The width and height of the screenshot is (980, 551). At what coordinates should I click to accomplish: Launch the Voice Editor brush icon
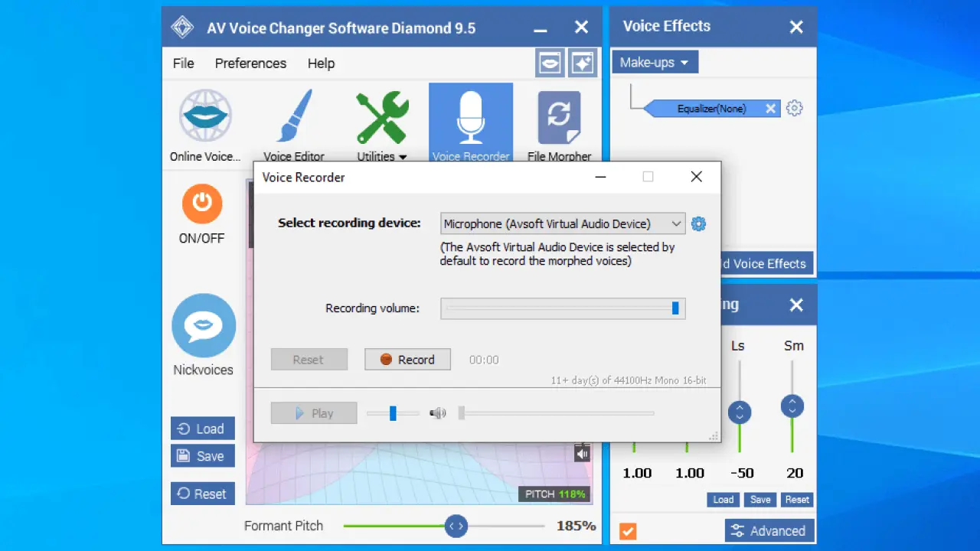pyautogui.click(x=294, y=116)
